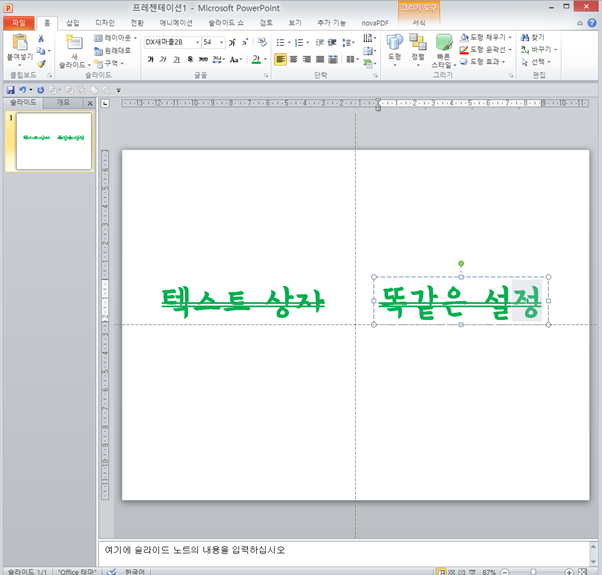
Task: Toggle align text left
Action: coord(280,59)
